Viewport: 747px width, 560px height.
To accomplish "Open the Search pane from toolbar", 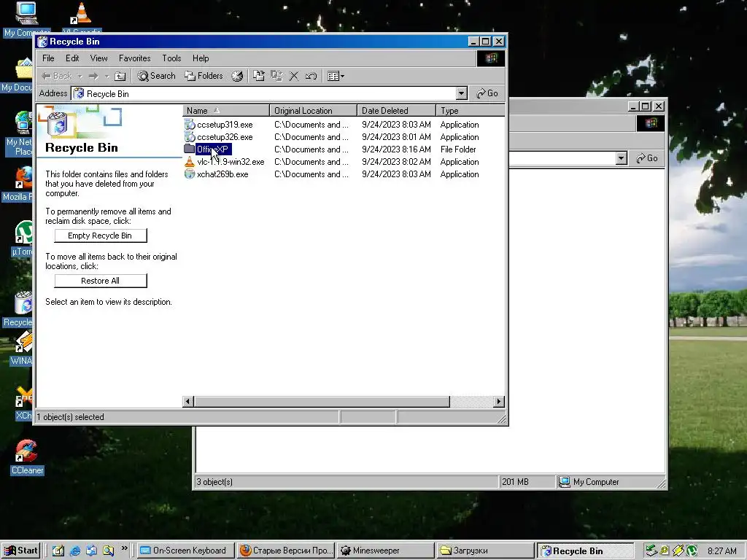I will [156, 76].
